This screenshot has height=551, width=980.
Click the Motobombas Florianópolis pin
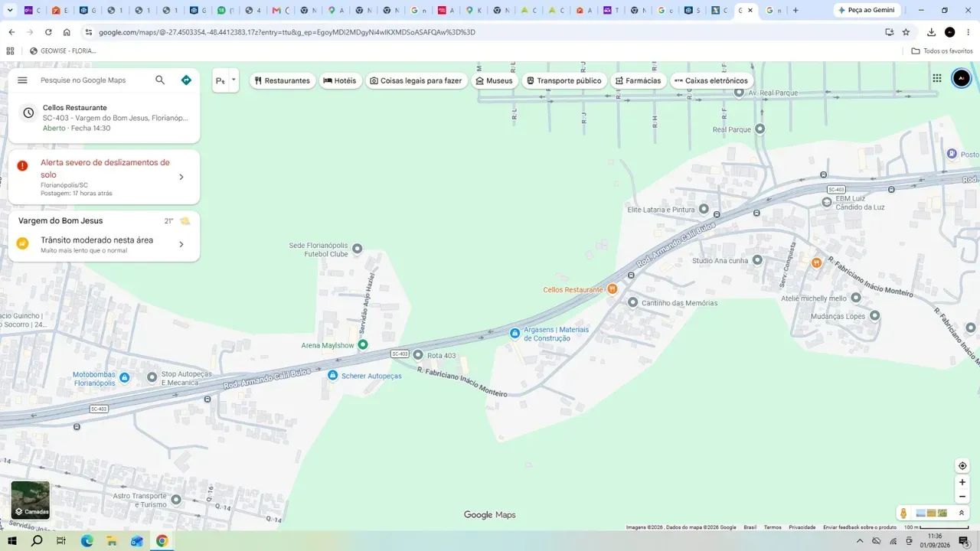coord(125,377)
